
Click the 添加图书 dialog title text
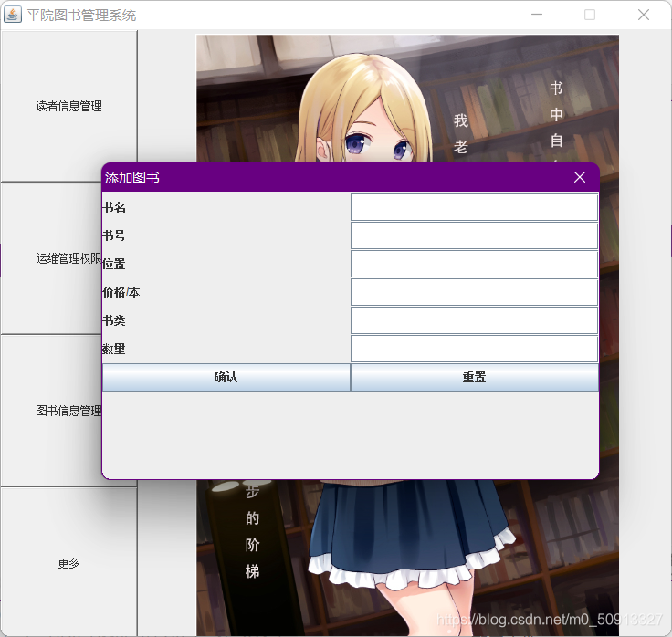[x=132, y=177]
